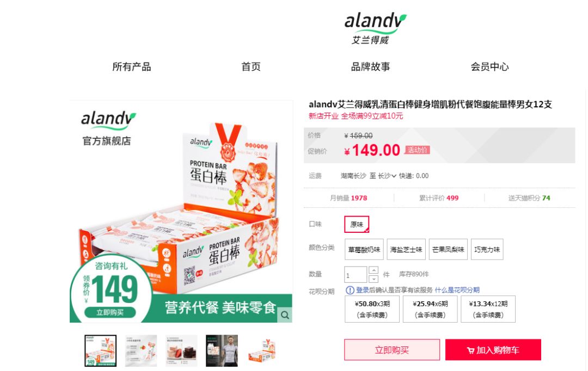This screenshot has height=371, width=588.
Task: Select the ¥13.34x12期 installment plan
Action: [488, 309]
